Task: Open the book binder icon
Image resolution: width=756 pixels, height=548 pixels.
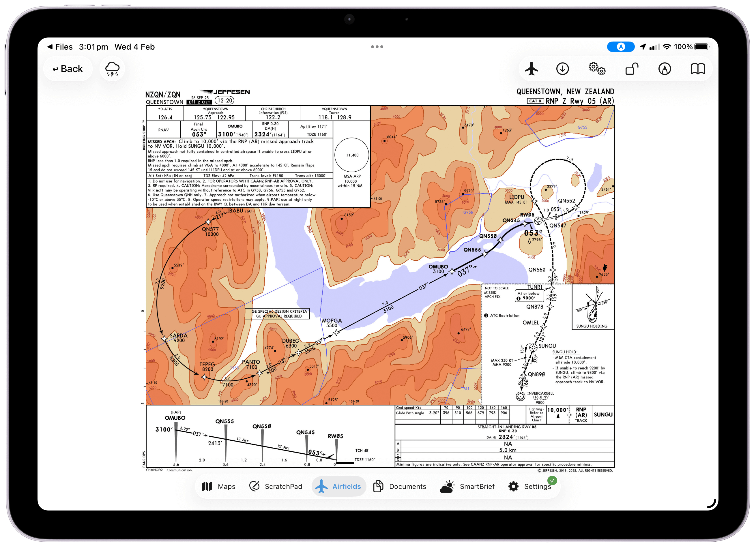Action: 697,69
